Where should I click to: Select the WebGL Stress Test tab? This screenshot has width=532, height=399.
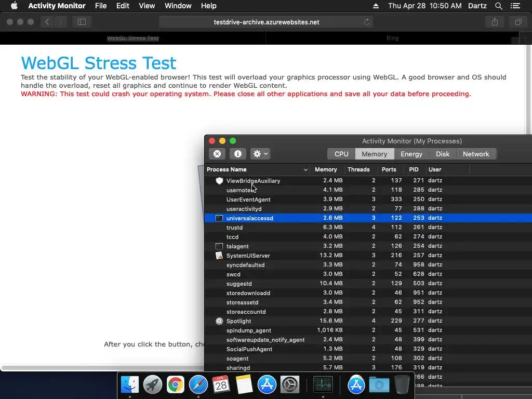(132, 38)
